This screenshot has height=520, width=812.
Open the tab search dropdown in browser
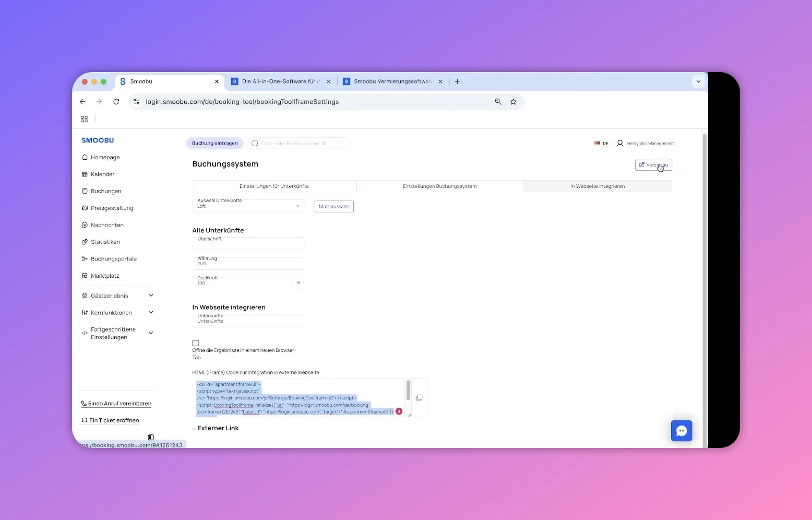pyautogui.click(x=699, y=81)
